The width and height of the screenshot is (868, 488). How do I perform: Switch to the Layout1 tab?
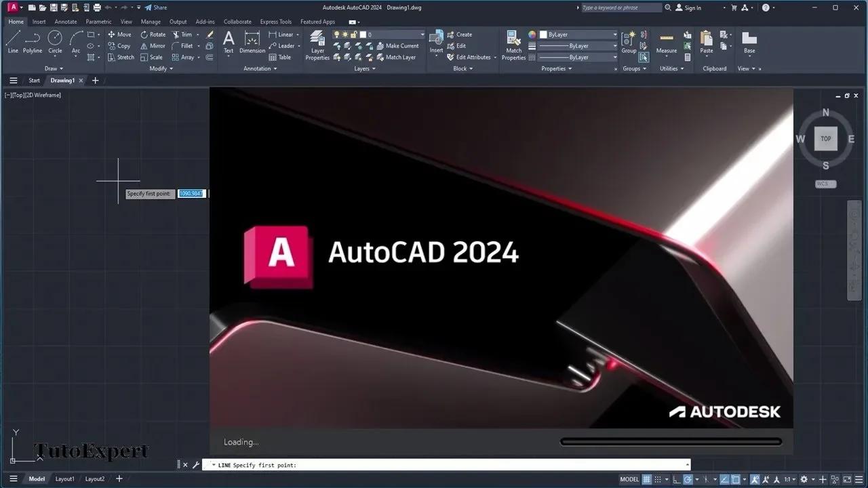65,479
